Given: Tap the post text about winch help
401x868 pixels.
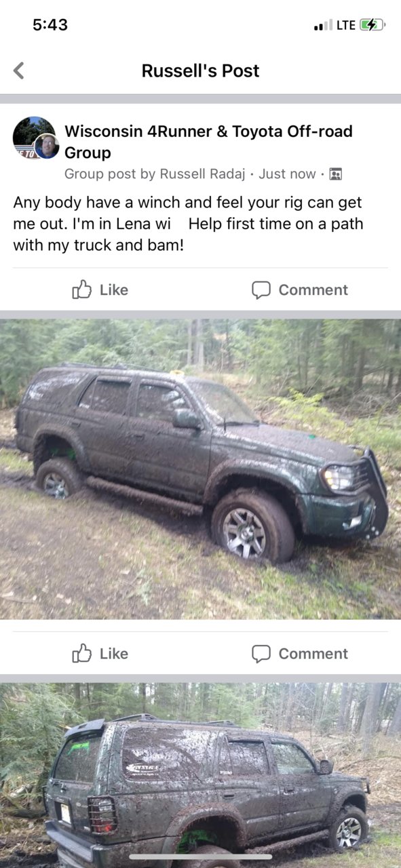Looking at the screenshot, I should tap(188, 224).
